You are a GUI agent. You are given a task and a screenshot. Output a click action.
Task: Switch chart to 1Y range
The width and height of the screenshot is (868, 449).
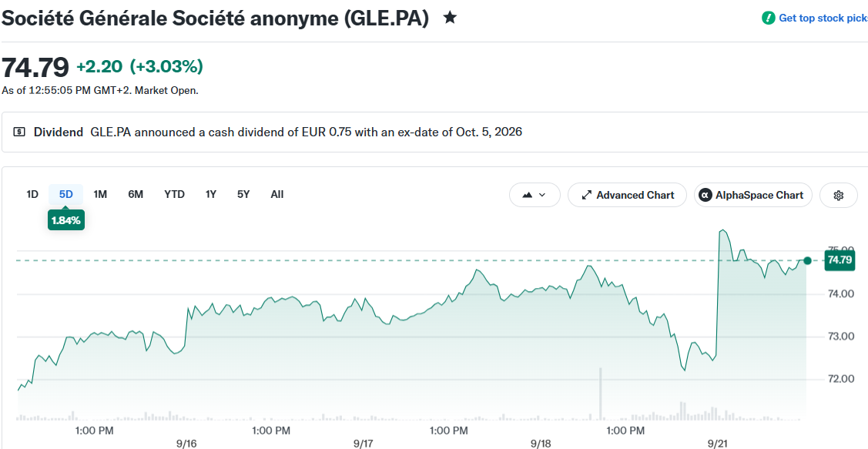[211, 194]
